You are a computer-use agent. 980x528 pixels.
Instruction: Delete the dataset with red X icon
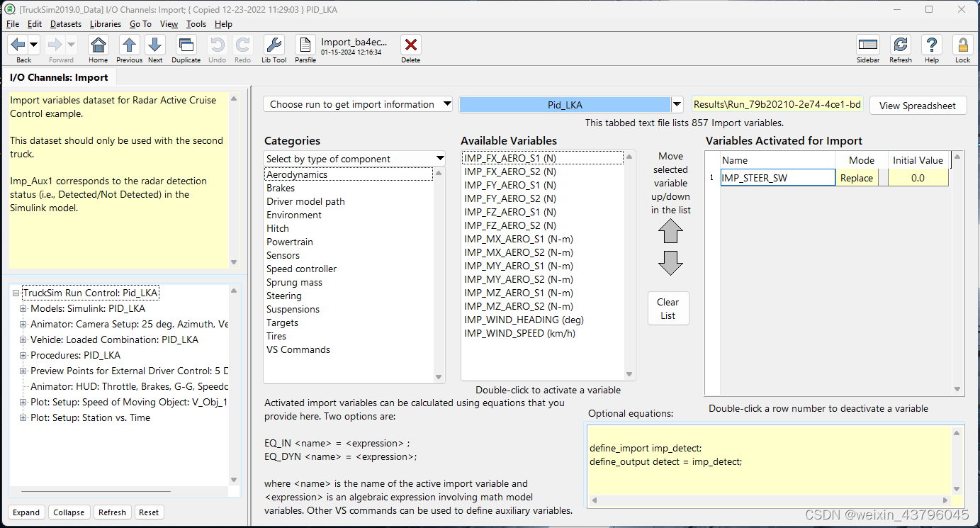point(410,45)
